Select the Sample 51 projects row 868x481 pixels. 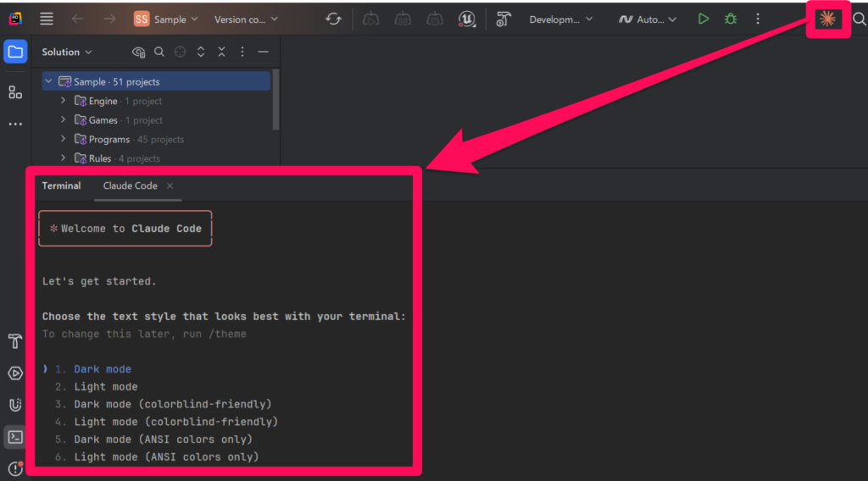[x=156, y=81]
